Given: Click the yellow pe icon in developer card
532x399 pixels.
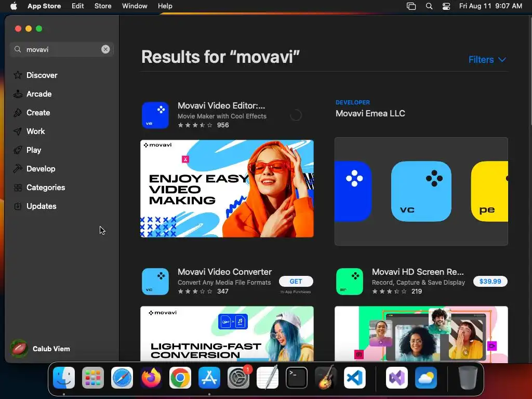Looking at the screenshot, I should coord(489,191).
